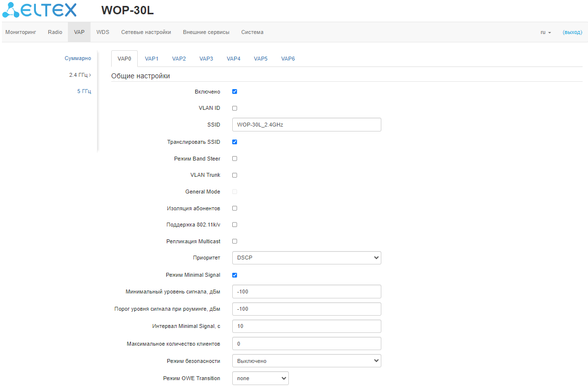This screenshot has height=390, width=588.
Task: Click the SSID input field
Action: (x=307, y=125)
